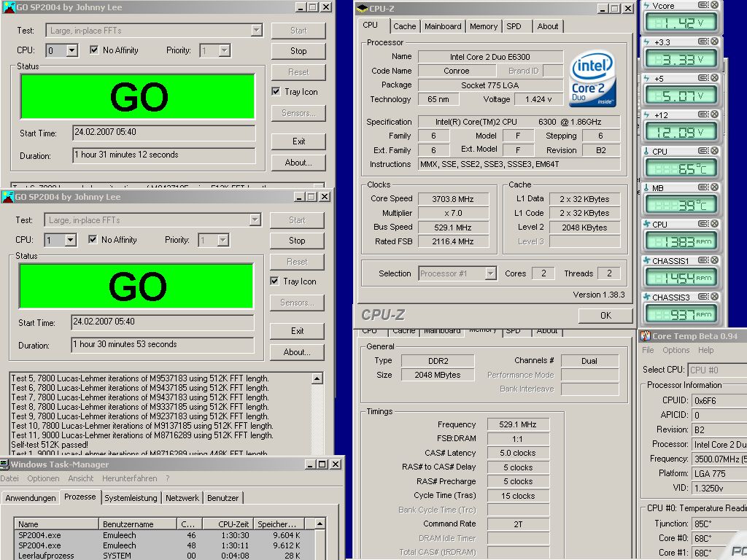The width and height of the screenshot is (747, 560).
Task: Close the Vcore sensor gadget
Action: point(714,5)
